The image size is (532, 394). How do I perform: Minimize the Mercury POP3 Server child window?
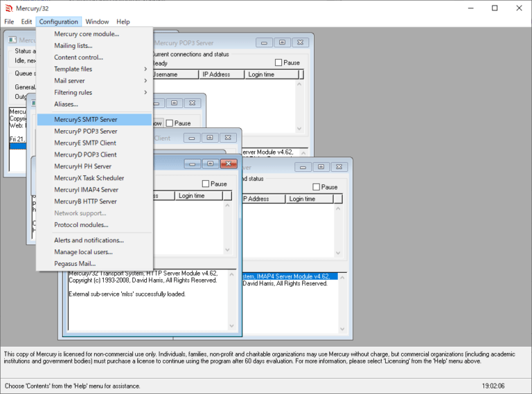(x=264, y=42)
